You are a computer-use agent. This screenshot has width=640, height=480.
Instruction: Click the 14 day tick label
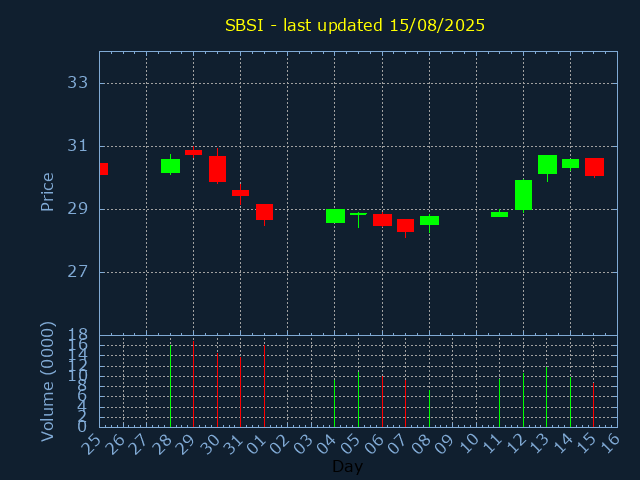tap(562, 444)
